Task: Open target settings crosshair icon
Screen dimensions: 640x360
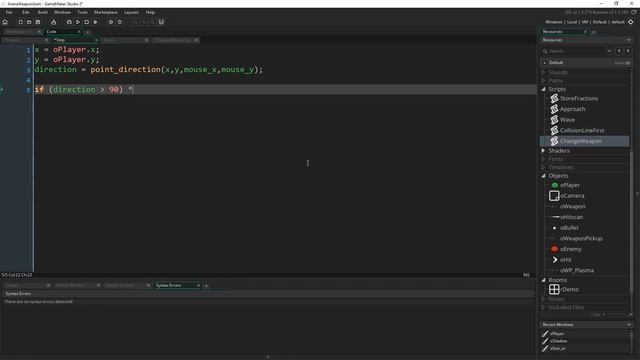Action: tap(631, 22)
